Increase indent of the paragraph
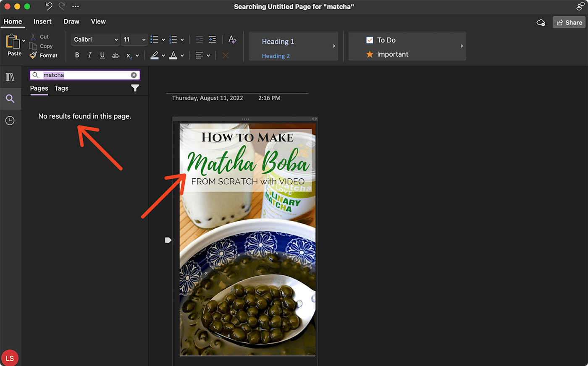 [213, 39]
